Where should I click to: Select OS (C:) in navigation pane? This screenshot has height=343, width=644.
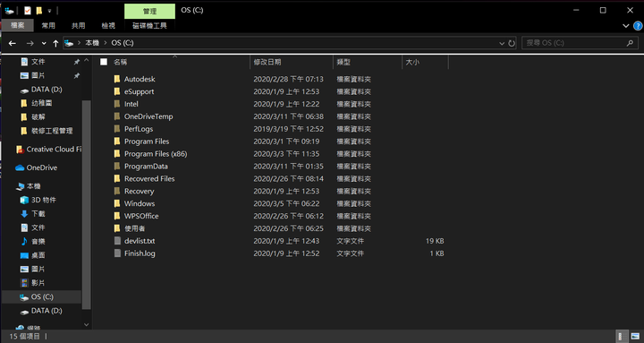(x=41, y=296)
